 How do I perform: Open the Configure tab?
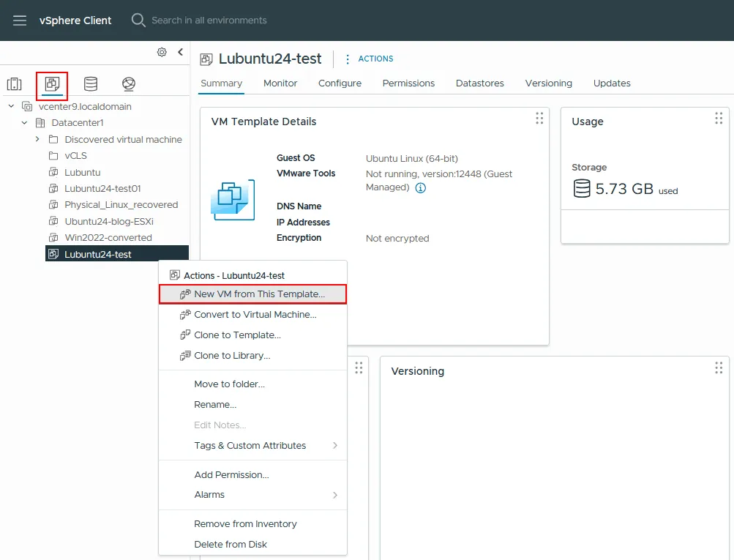click(340, 83)
